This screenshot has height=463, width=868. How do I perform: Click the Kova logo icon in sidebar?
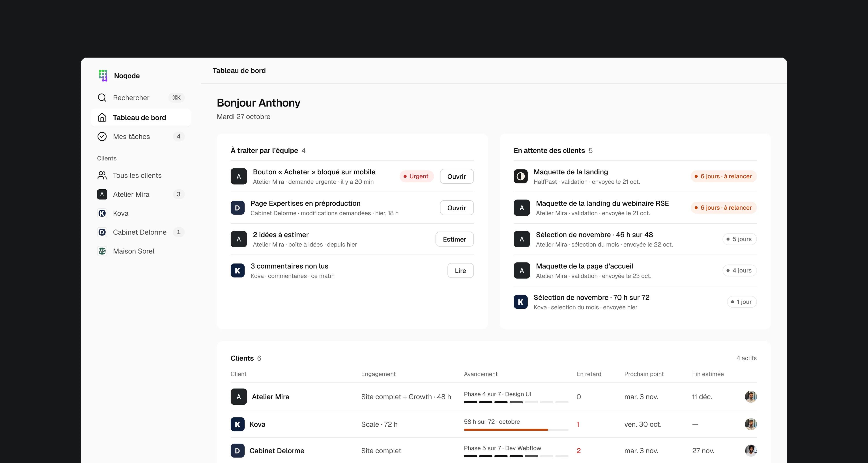[x=102, y=213]
